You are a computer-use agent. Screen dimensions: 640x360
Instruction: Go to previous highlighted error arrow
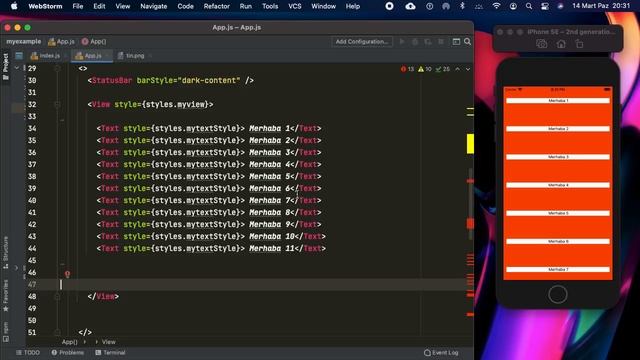tap(458, 69)
